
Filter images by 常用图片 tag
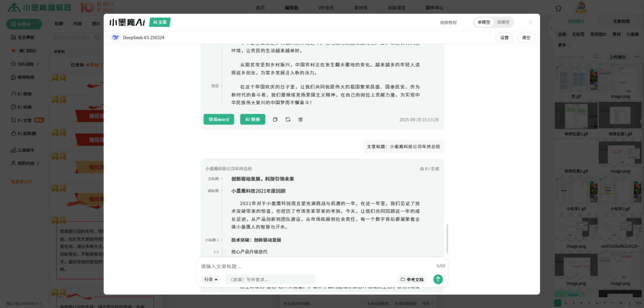coord(599,35)
